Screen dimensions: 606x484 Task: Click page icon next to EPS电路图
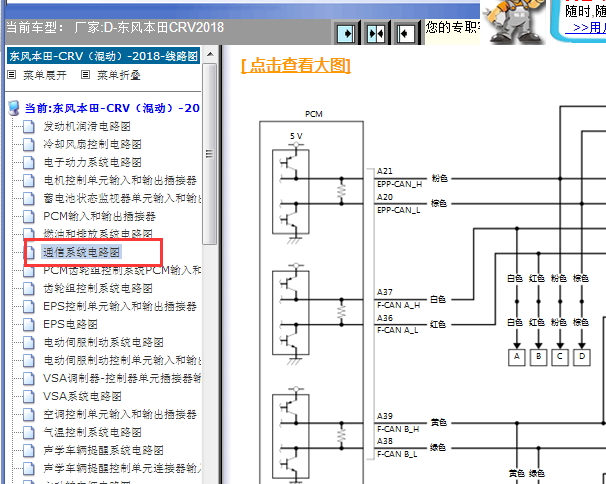[x=29, y=324]
